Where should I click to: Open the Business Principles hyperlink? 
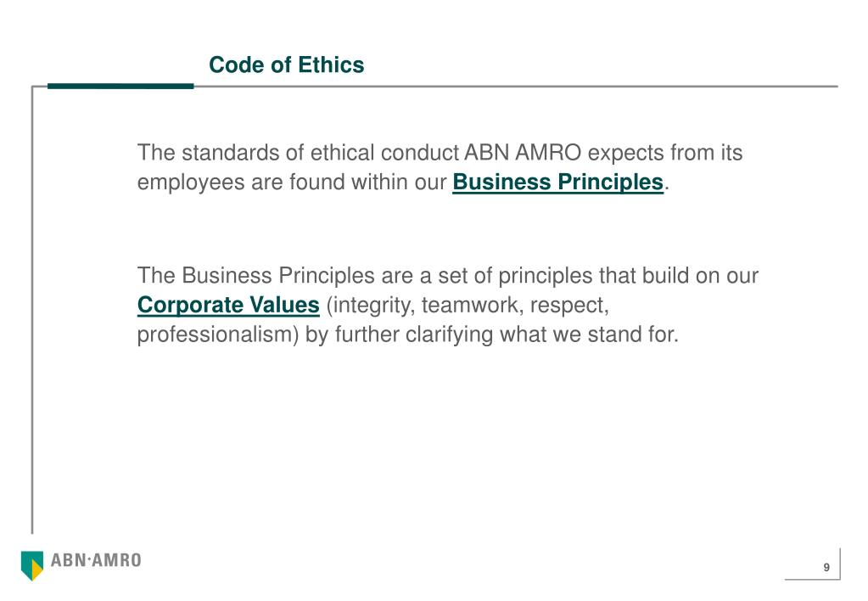click(x=557, y=183)
